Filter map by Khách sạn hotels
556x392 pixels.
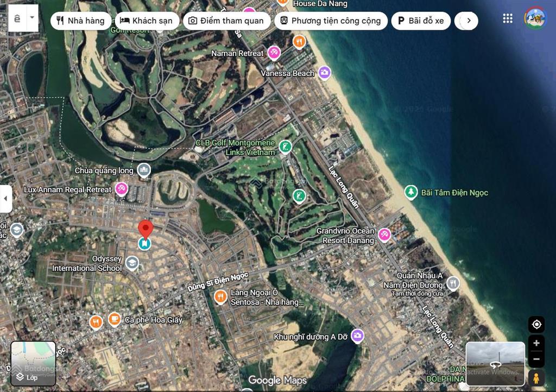pyautogui.click(x=147, y=21)
